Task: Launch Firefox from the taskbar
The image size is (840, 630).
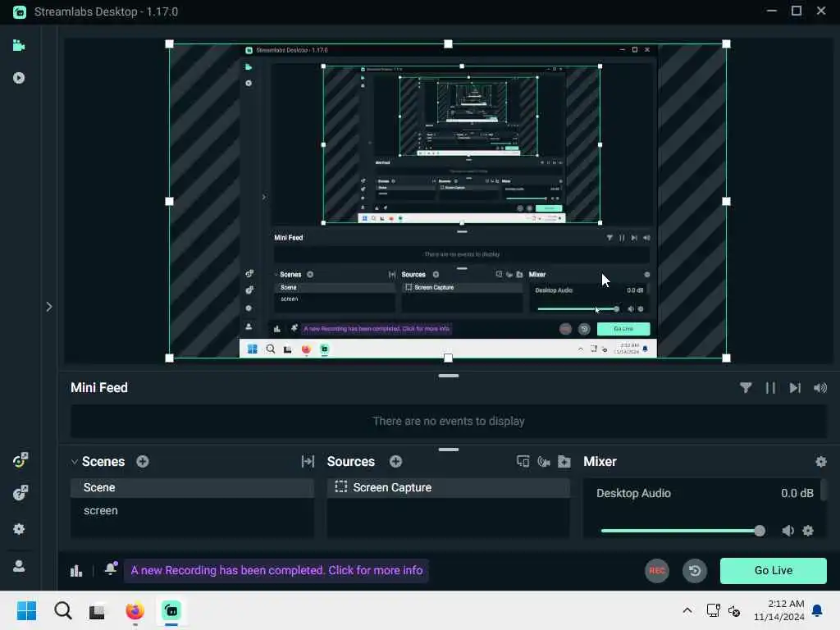Action: [135, 610]
